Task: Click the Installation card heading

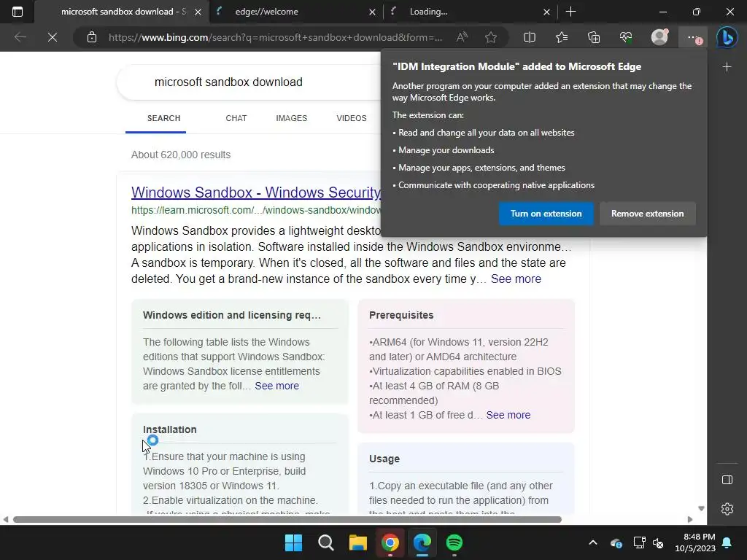Action: pos(169,429)
